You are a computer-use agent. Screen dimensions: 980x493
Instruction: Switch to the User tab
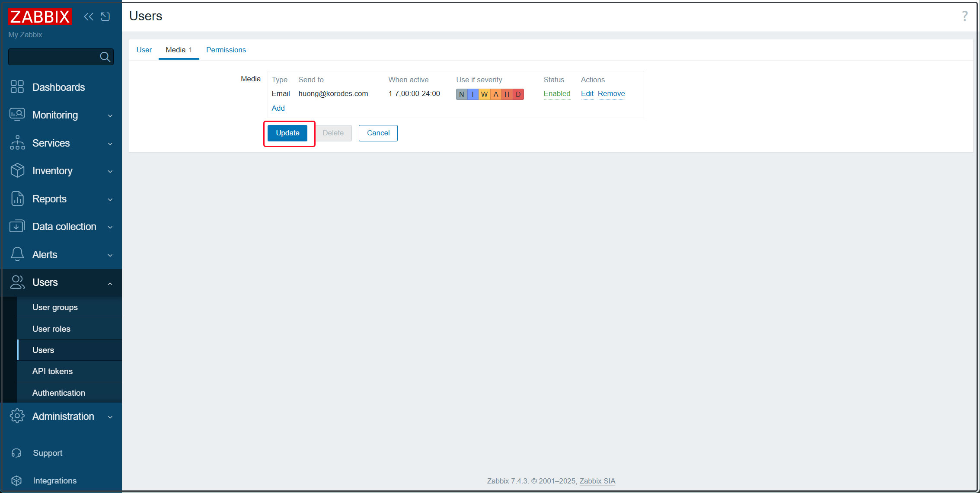(x=144, y=50)
